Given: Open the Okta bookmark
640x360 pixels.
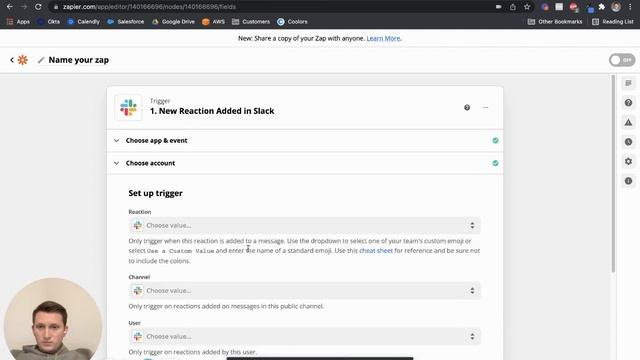Looking at the screenshot, I should [x=49, y=22].
